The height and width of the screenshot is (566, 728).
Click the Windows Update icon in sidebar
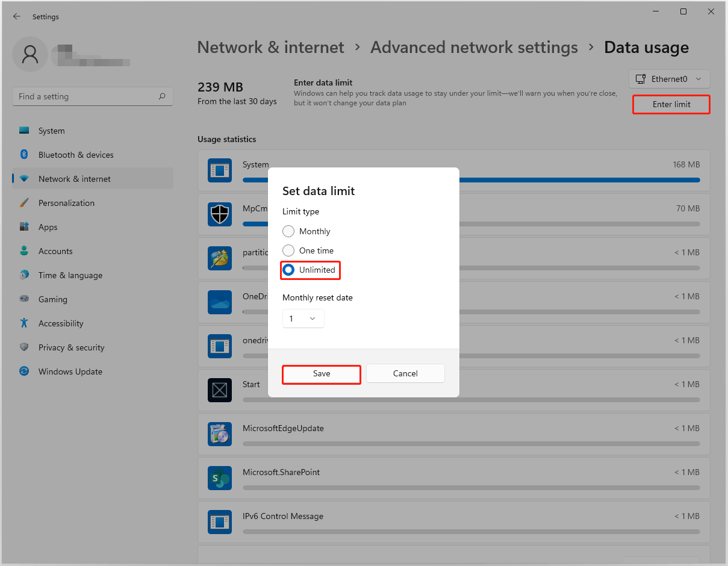click(24, 372)
